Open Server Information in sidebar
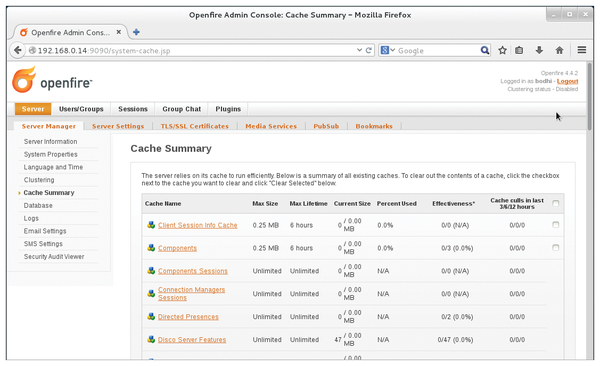Screen dimensions: 600x366 [x=51, y=141]
